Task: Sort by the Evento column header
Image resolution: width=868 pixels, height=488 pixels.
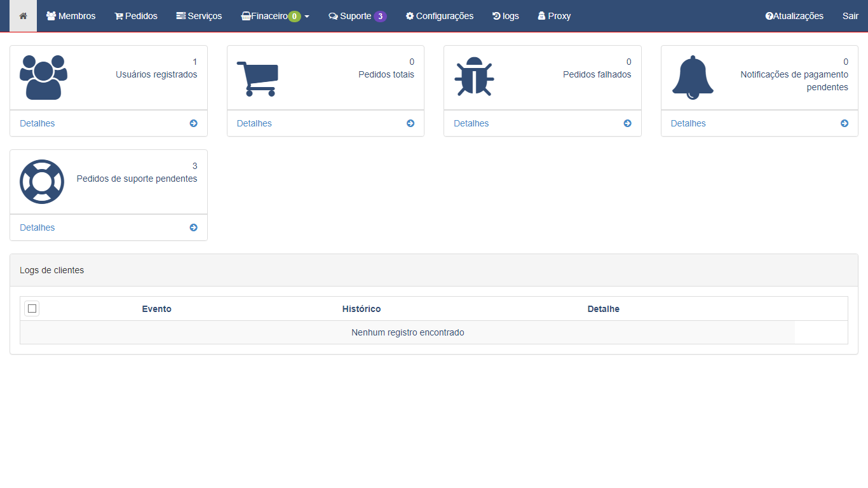Action: [x=156, y=309]
